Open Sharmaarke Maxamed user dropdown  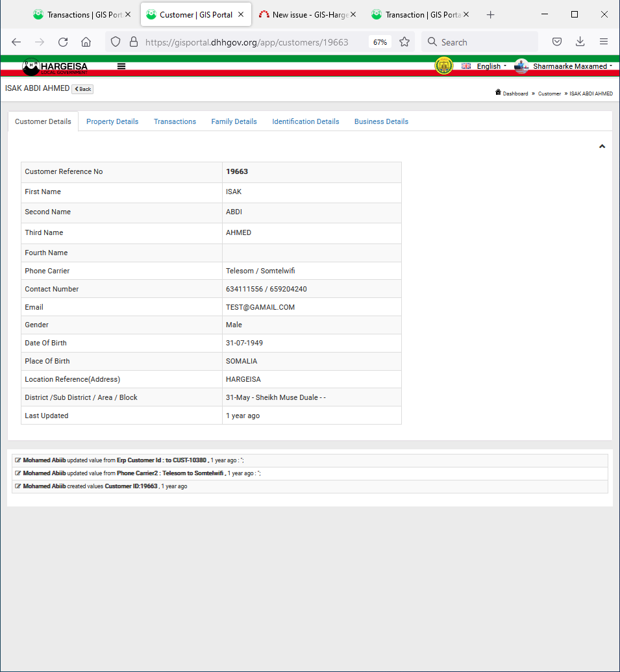click(573, 66)
